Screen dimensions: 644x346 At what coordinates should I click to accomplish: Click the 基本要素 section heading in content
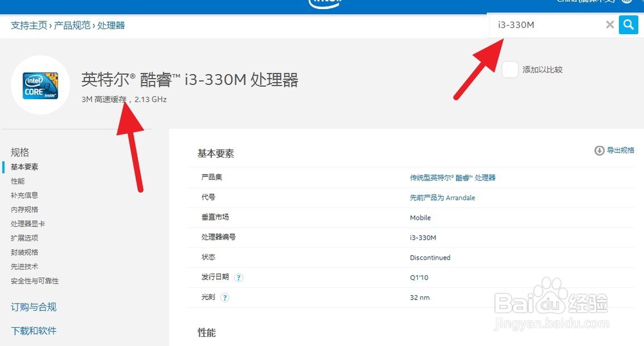pos(216,154)
